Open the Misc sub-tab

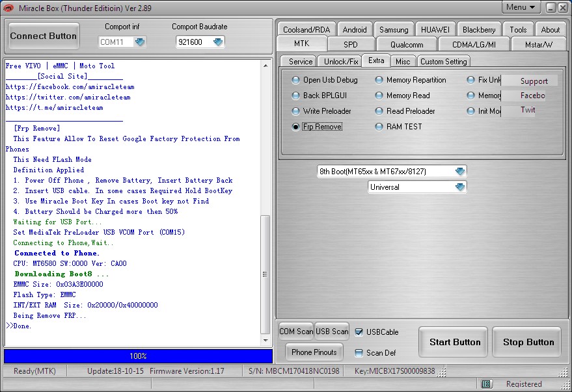[403, 61]
